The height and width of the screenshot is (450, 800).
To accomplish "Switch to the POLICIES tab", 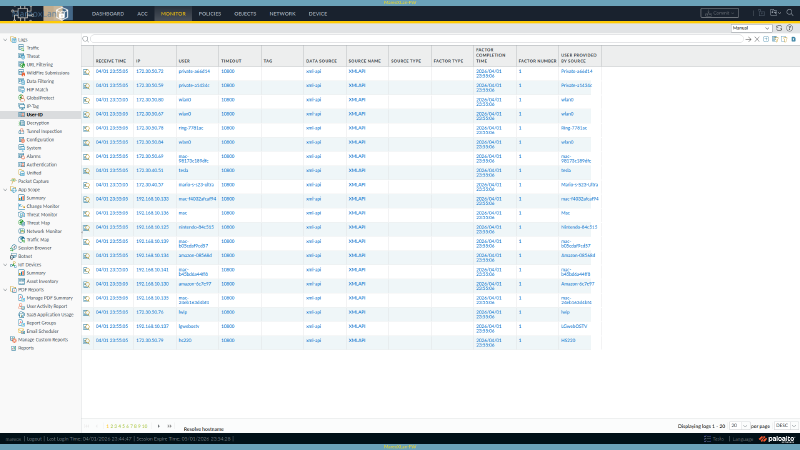I will click(210, 14).
